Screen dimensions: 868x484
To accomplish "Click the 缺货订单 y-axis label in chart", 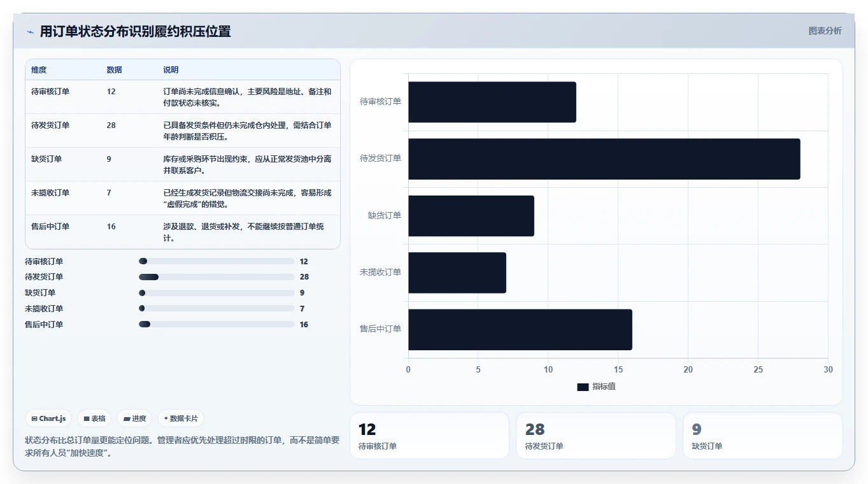I will [x=385, y=215].
